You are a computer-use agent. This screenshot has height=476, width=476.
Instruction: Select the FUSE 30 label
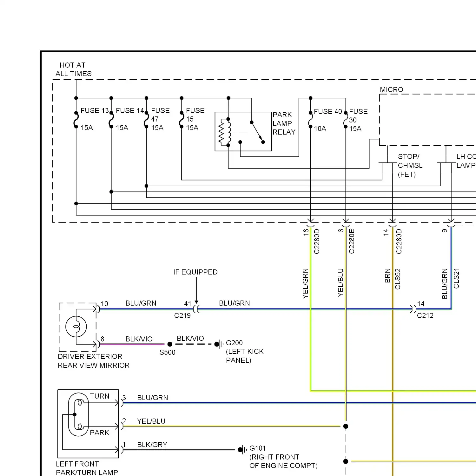click(358, 116)
